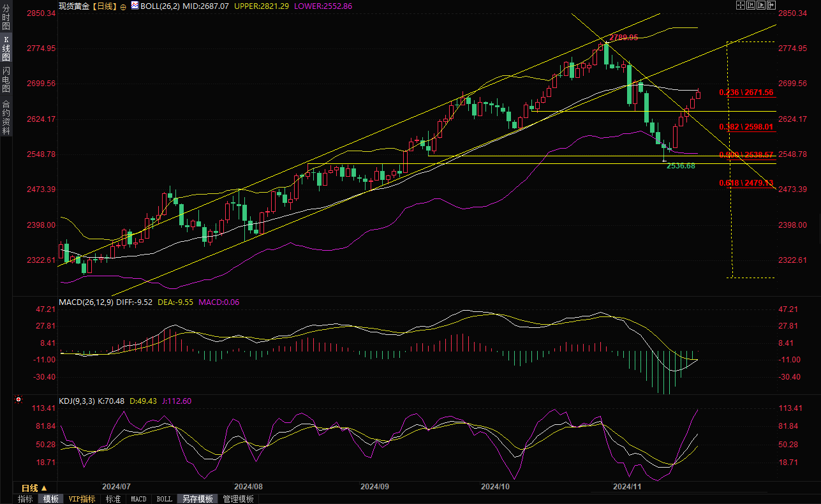The height and width of the screenshot is (504, 821).
Task: Click the collapse side panel arrow icon
Action: coord(770,5)
